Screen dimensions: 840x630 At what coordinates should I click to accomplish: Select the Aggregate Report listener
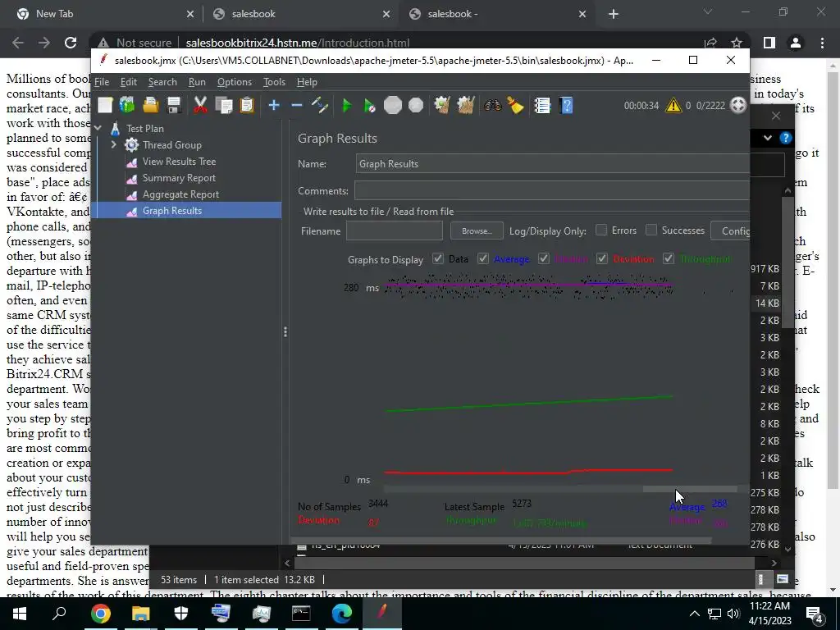[x=180, y=194]
